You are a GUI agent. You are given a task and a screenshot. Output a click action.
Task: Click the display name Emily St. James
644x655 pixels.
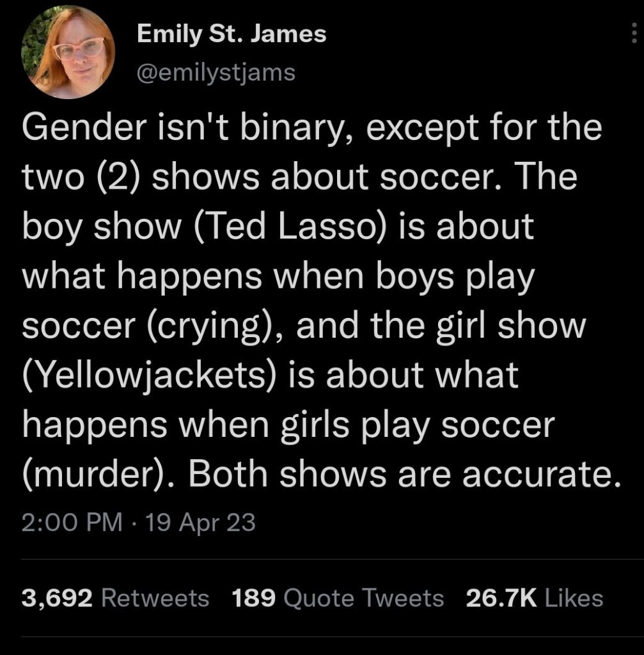click(232, 33)
